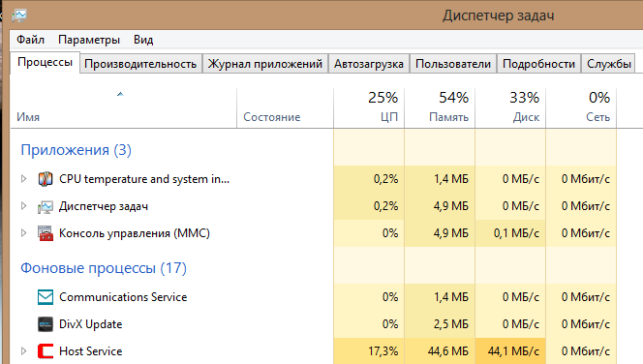
Task: Click the Консоль управления (MMC) toolbox icon
Action: (x=46, y=233)
